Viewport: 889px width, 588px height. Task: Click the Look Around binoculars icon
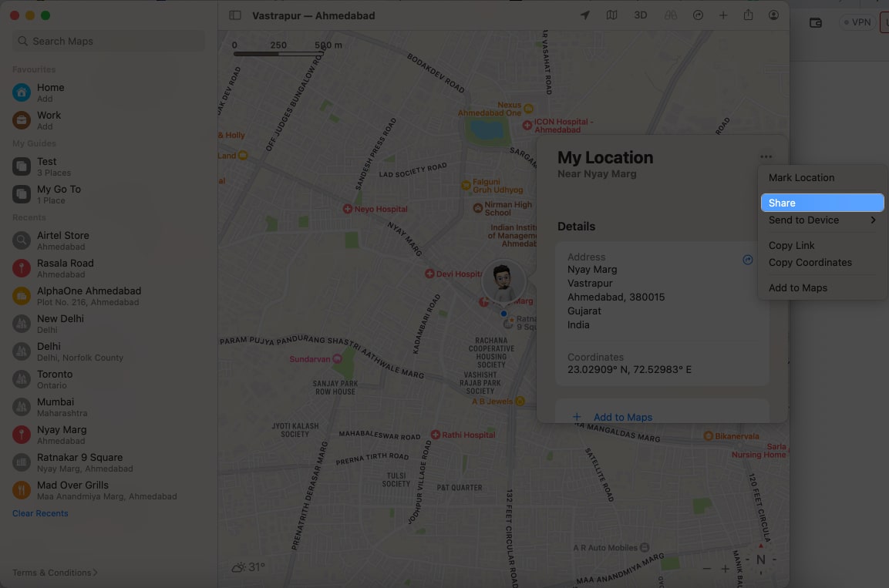(670, 15)
